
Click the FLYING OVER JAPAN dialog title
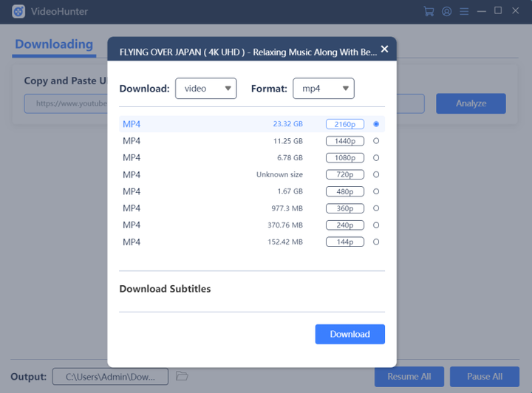tap(248, 52)
